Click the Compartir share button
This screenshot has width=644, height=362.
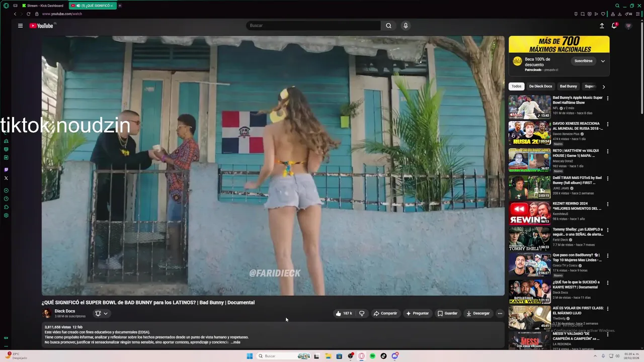(x=385, y=313)
